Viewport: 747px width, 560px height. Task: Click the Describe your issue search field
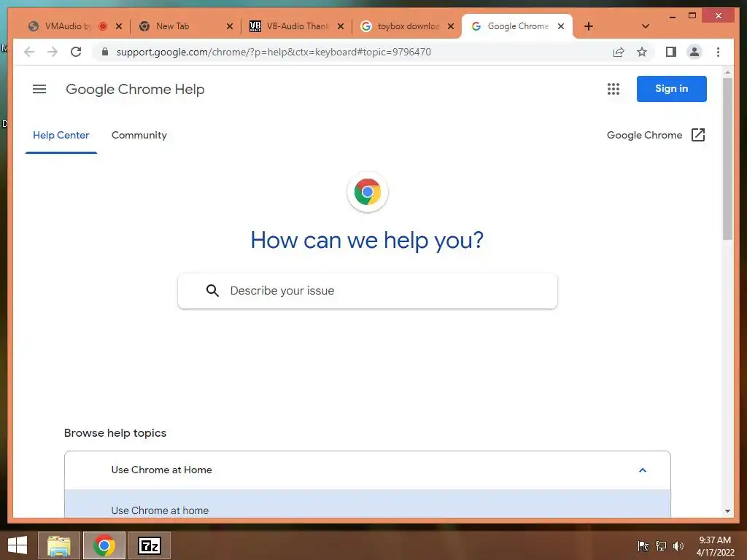click(368, 290)
